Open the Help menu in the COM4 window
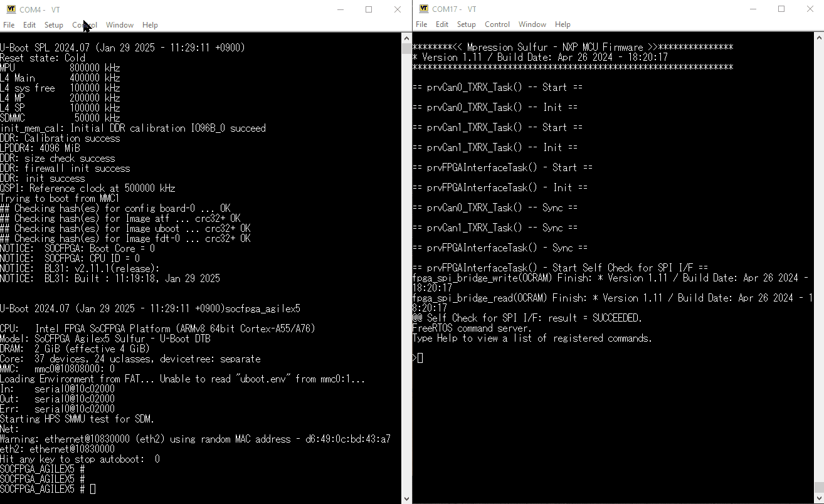The image size is (824, 504). pyautogui.click(x=150, y=25)
